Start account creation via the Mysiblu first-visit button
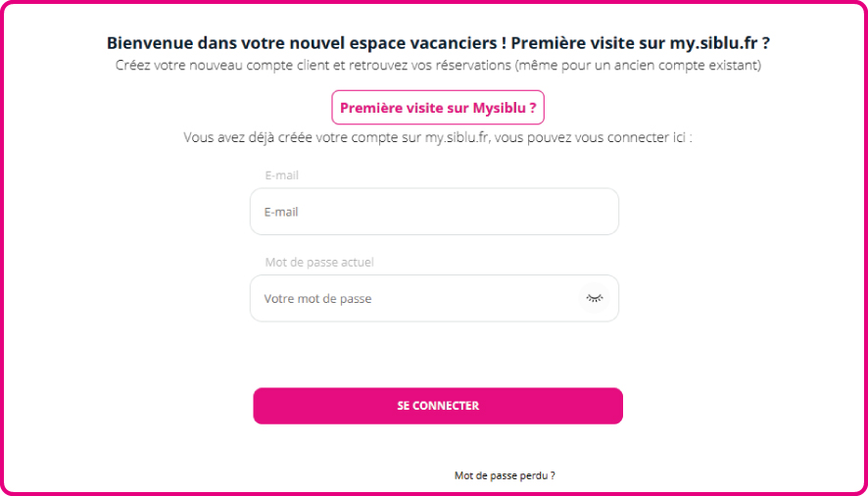Screen dimensions: 868x496 (438, 108)
